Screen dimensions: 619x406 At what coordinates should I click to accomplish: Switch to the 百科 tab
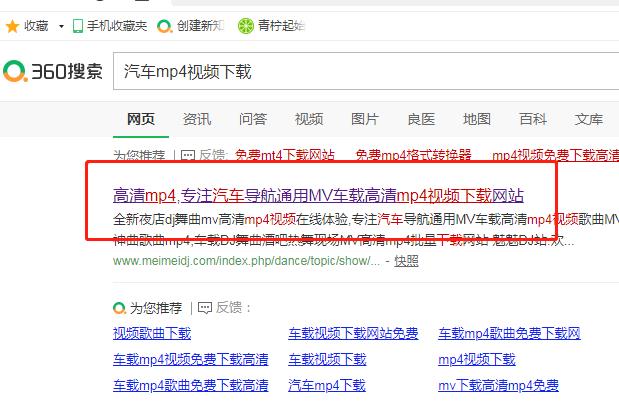coord(533,119)
